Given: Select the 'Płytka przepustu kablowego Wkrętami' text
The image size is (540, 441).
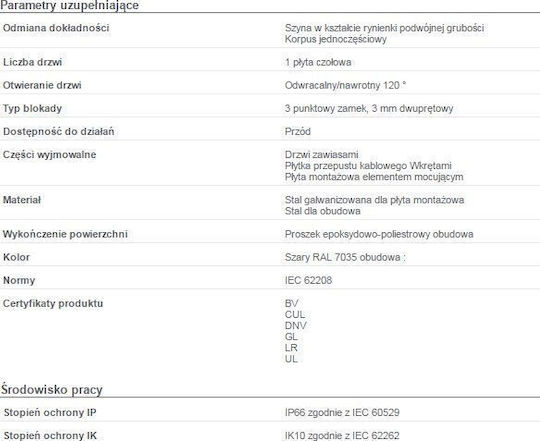Looking at the screenshot, I should pos(368,166).
